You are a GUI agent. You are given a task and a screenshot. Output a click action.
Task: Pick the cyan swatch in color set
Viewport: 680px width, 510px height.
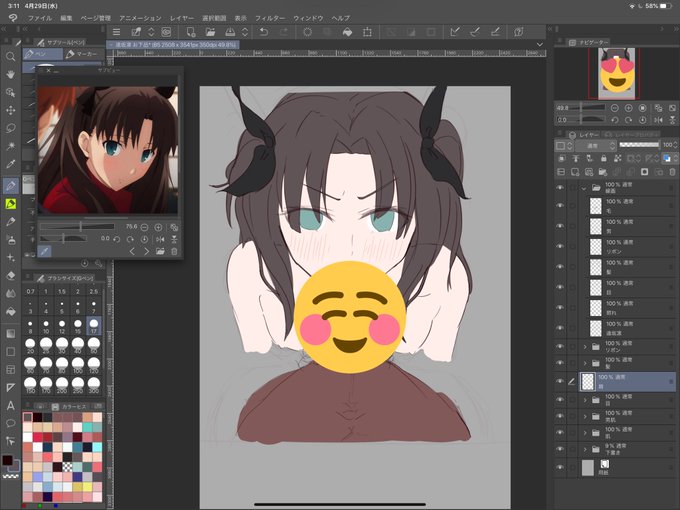coord(98,447)
